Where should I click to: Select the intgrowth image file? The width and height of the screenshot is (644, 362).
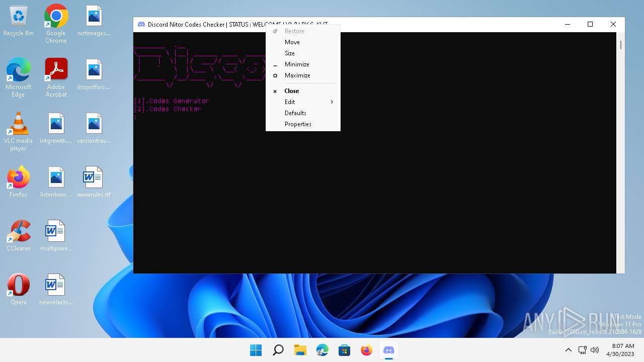click(56, 129)
